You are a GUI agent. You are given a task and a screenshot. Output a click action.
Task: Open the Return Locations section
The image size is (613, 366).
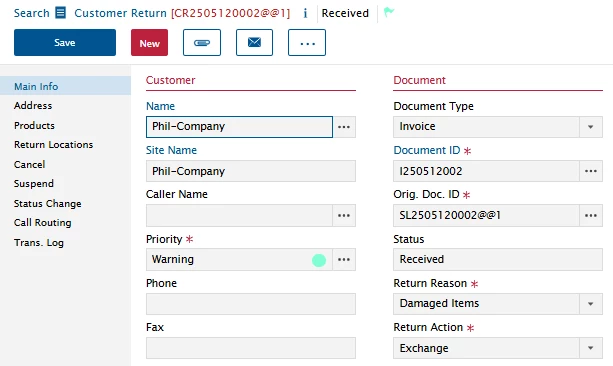click(54, 145)
